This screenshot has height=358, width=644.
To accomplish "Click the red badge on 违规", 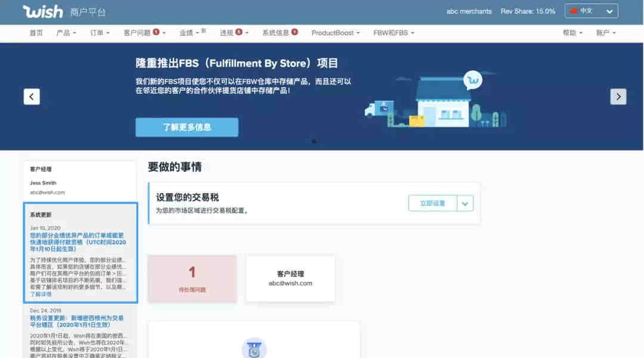I will pos(239,32).
